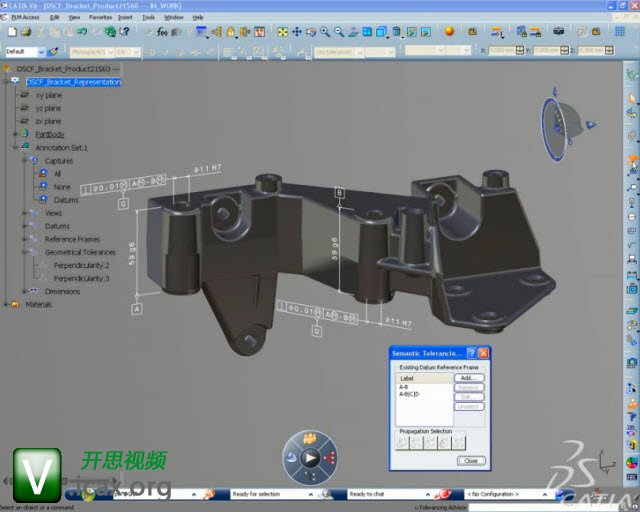Image resolution: width=640 pixels, height=512 pixels.
Task: Select the All capture icon
Action: (42, 173)
